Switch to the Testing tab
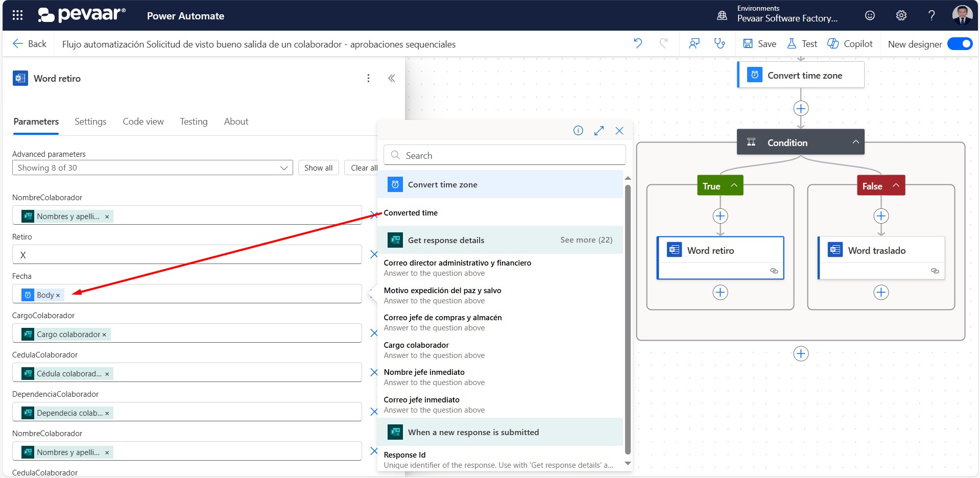 pyautogui.click(x=194, y=122)
